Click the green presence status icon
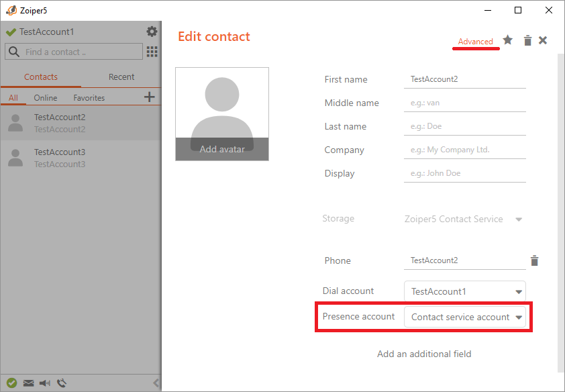The image size is (565, 392). pyautogui.click(x=11, y=383)
